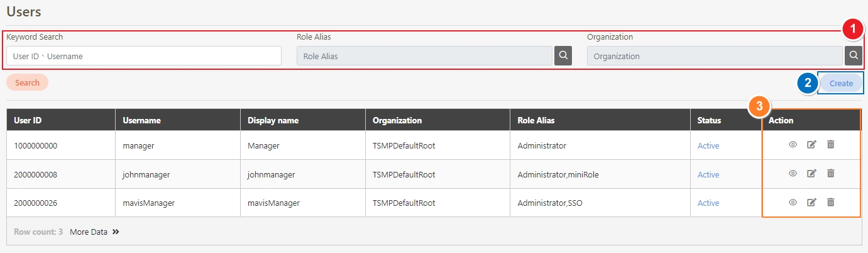View details of user manager
Screen dimensions: 868x253
click(793, 145)
